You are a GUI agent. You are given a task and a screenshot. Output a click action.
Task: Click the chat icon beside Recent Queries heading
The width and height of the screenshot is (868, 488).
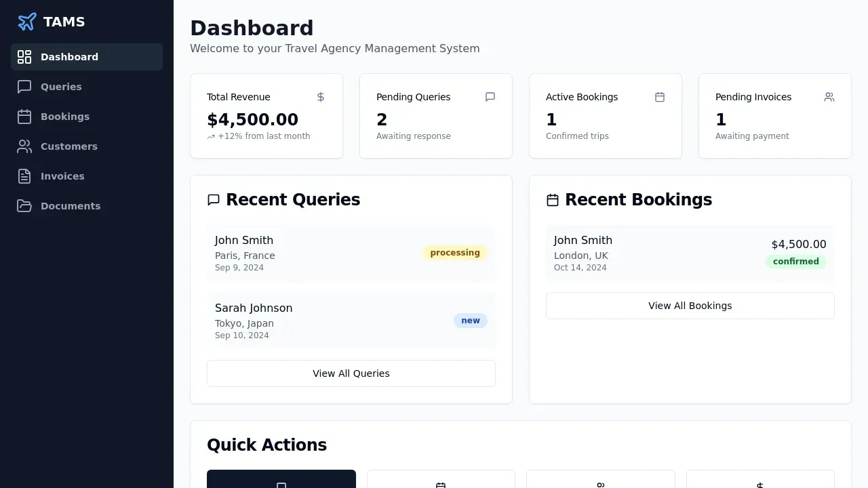[214, 200]
